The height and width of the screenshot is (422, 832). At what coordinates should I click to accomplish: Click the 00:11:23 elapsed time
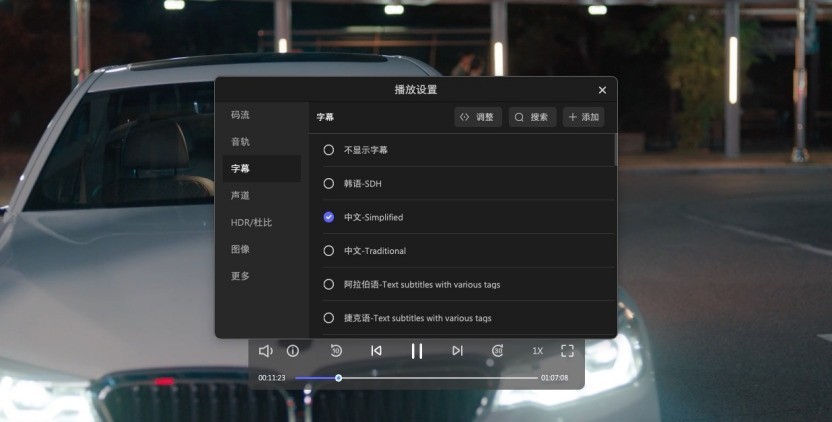272,378
